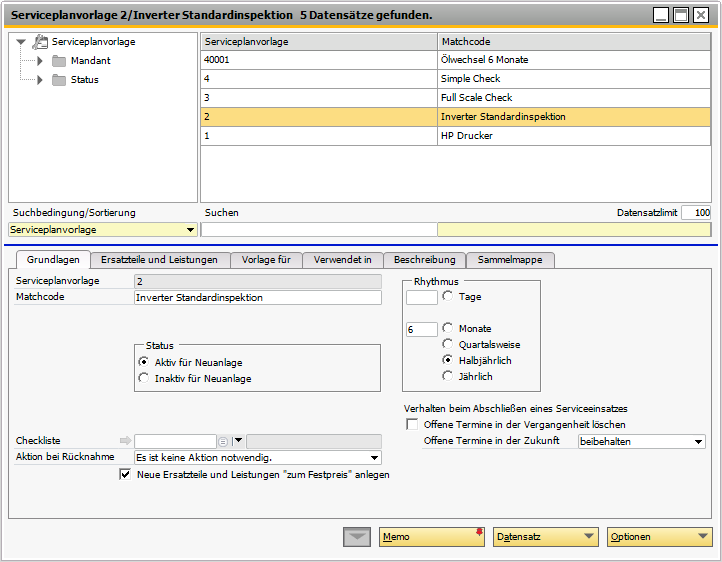Screen dimensions: 722x562
Task: Minimize the Serviceplanvorlage window
Action: 661,15
